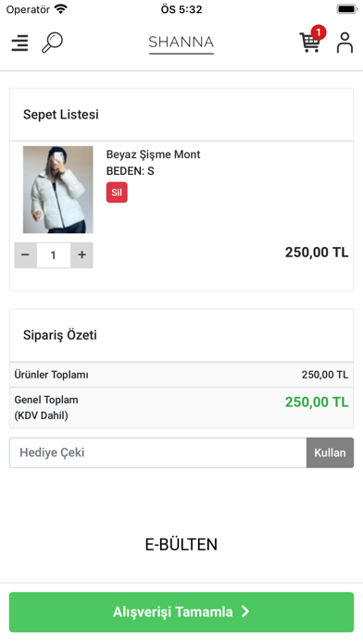
Task: Remove item with the red Sil button
Action: coord(117,192)
